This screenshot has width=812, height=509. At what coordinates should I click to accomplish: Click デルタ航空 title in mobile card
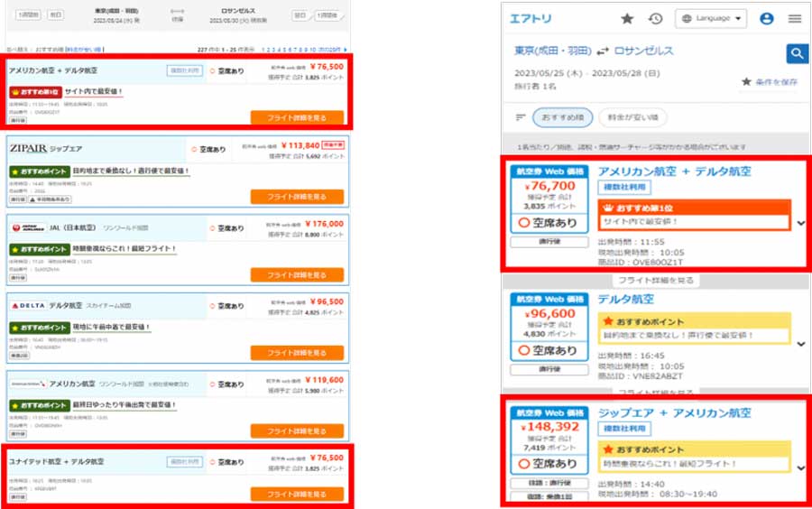click(626, 299)
